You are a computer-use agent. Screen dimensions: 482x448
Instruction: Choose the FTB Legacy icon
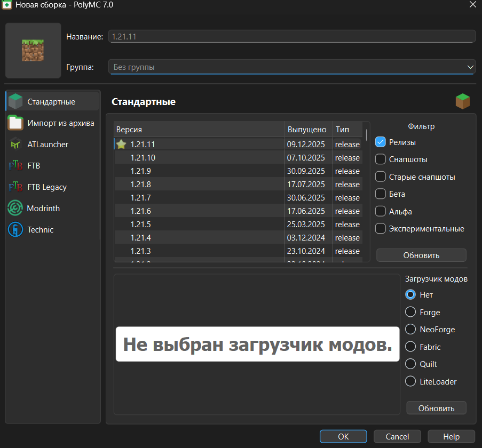15,187
